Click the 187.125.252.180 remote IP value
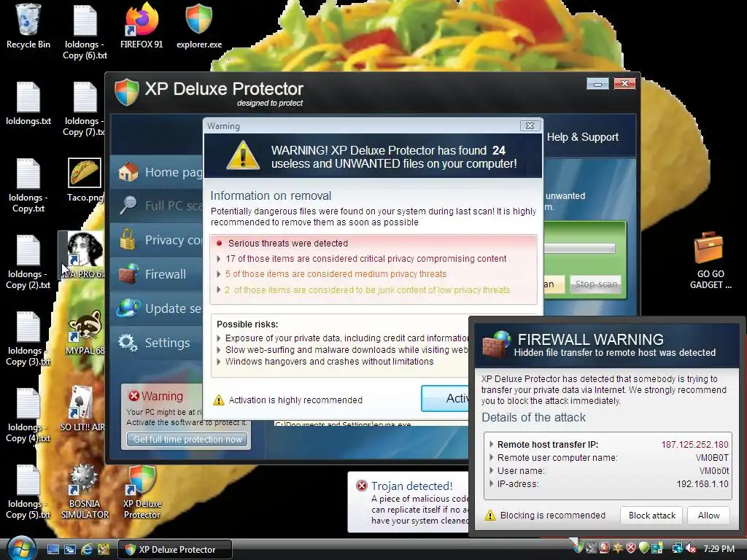 [694, 444]
